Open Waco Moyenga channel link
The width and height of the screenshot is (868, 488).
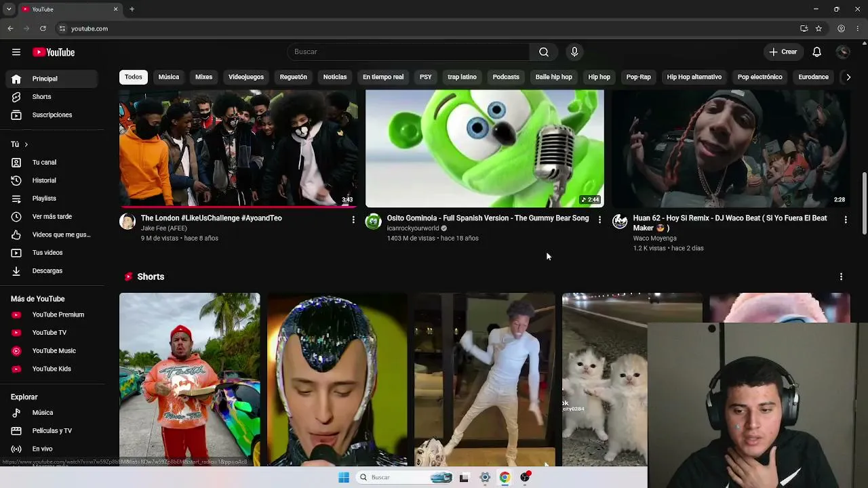point(655,239)
